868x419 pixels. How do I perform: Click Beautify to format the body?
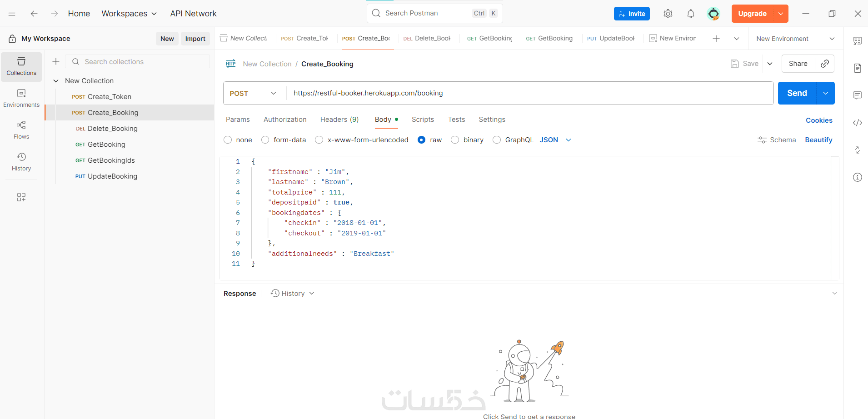click(x=818, y=140)
